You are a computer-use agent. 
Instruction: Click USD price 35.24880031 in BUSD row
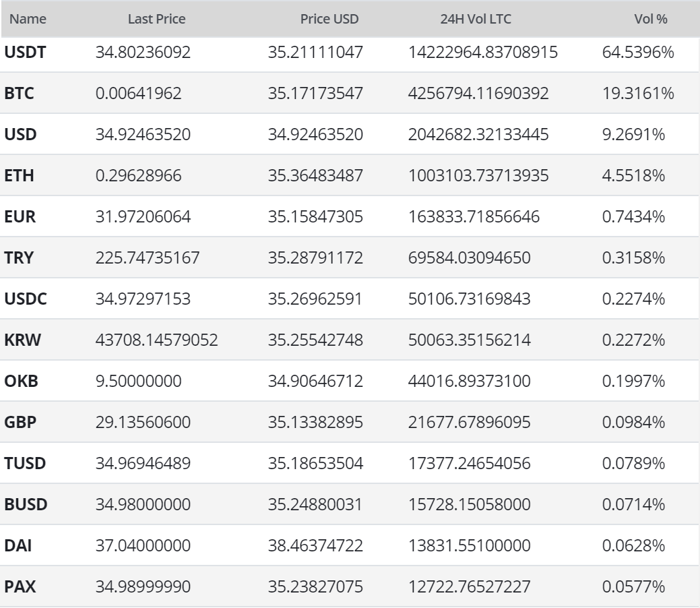[315, 504]
